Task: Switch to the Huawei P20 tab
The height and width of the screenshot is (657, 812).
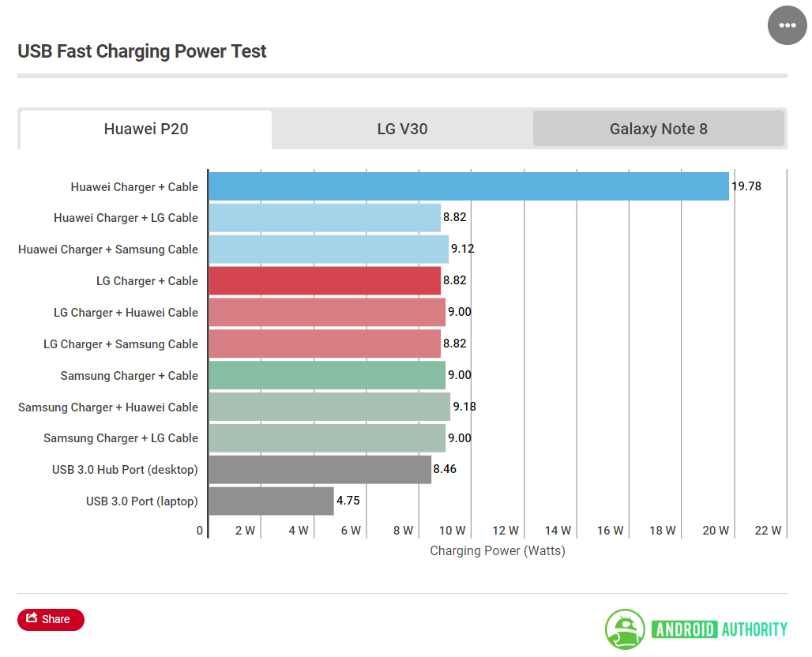Action: tap(145, 129)
